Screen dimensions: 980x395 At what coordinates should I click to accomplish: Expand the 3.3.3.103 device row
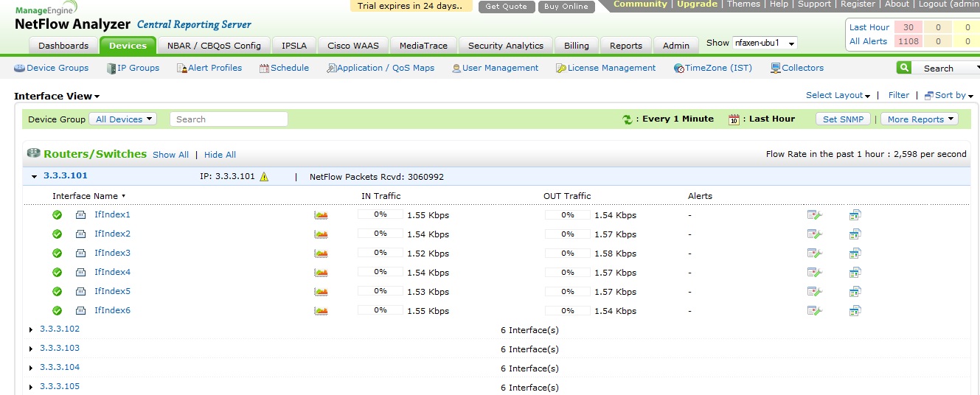click(x=31, y=349)
